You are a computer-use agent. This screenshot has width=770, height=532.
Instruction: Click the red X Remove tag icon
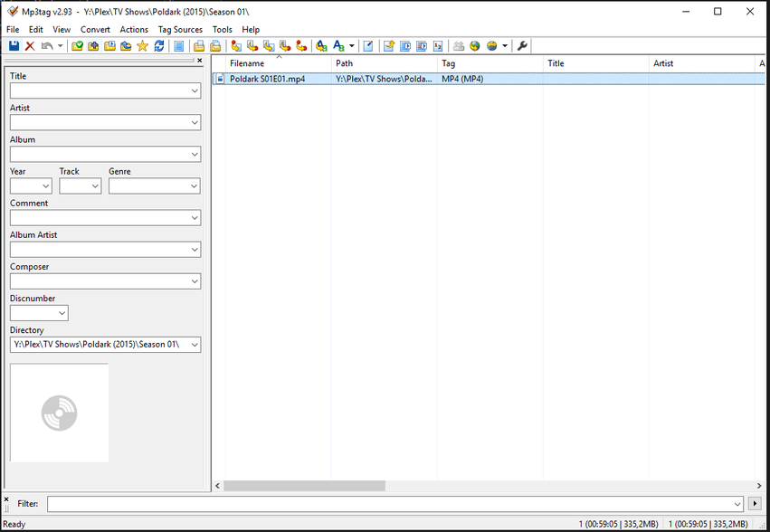point(30,45)
